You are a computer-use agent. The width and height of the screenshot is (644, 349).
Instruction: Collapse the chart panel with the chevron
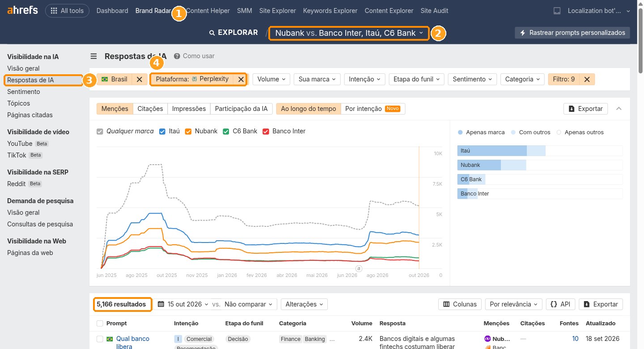click(619, 109)
